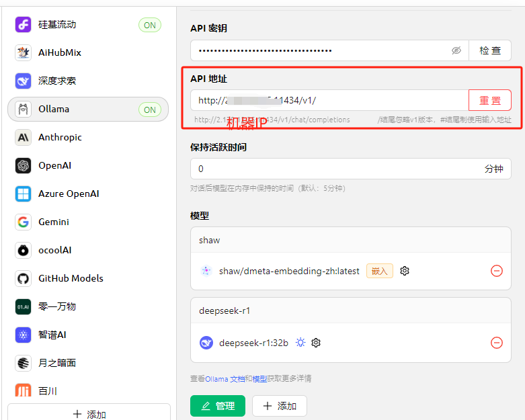Toggle API key visibility eye icon
Image resolution: width=525 pixels, height=420 pixels.
[x=456, y=50]
